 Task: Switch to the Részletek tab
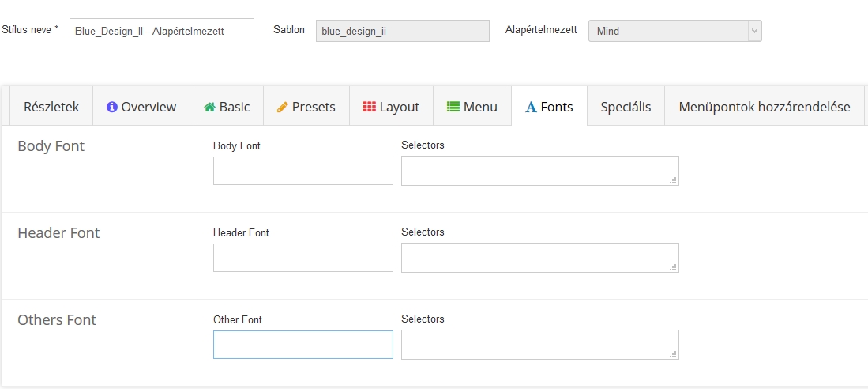51,107
